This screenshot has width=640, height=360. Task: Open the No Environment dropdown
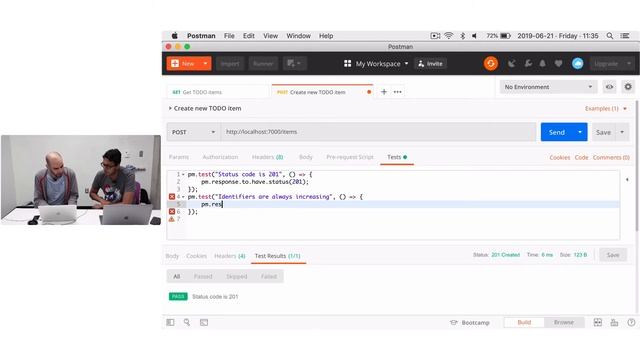pos(548,87)
